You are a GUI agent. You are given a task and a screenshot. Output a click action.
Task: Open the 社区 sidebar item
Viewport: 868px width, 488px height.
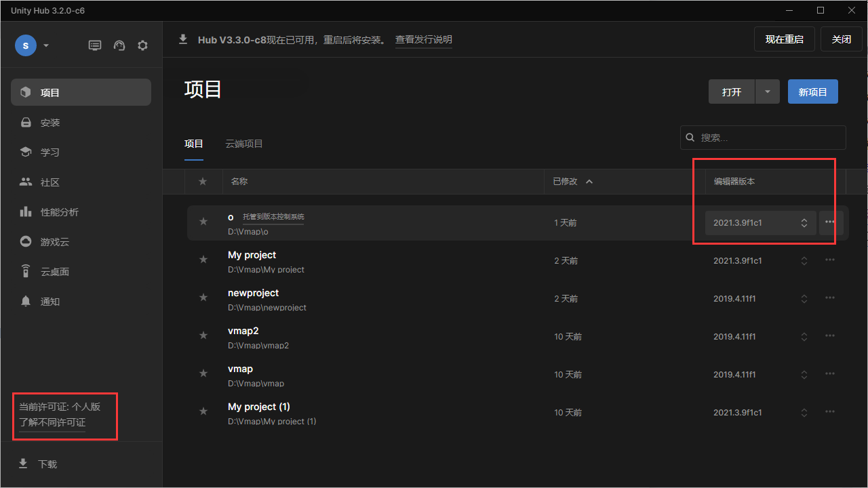[81, 182]
